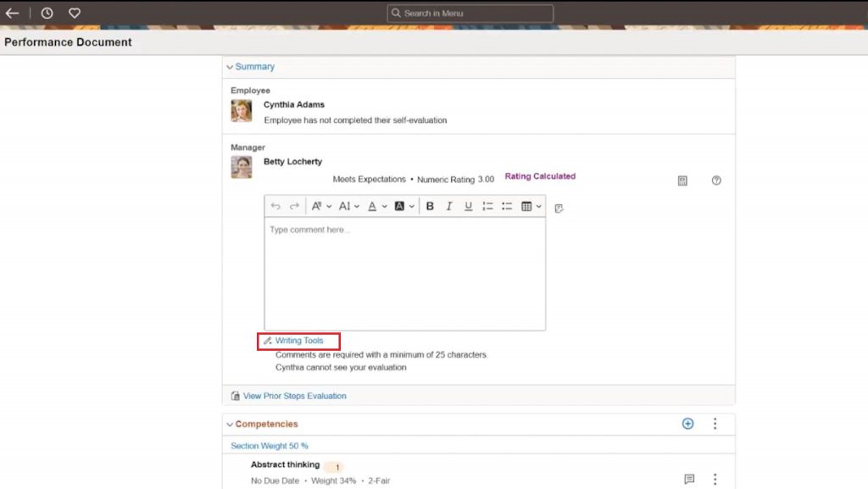Apply italic formatting in the editor toolbar
This screenshot has height=489, width=868.
click(x=448, y=205)
